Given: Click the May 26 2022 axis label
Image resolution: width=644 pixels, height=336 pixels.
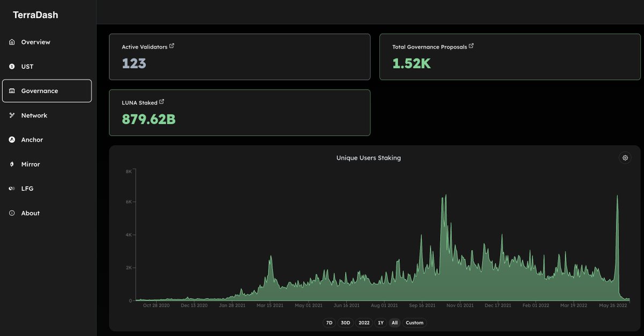Looking at the screenshot, I should click(x=613, y=305).
